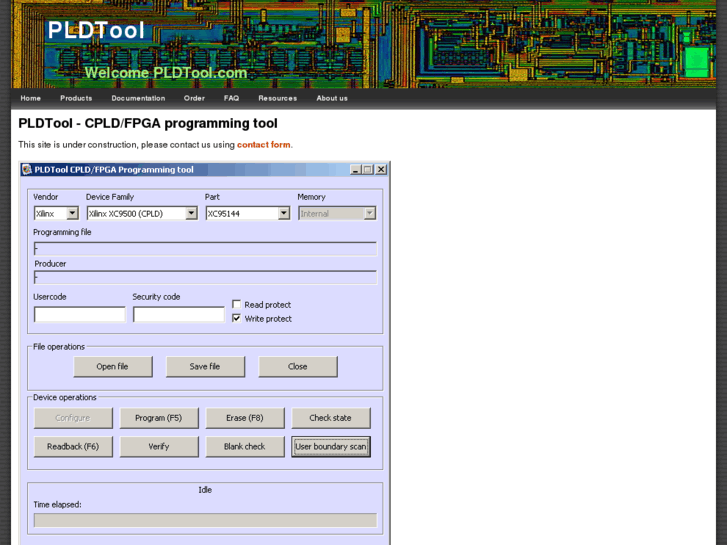Visit the About us page
727x545 pixels.
[332, 98]
